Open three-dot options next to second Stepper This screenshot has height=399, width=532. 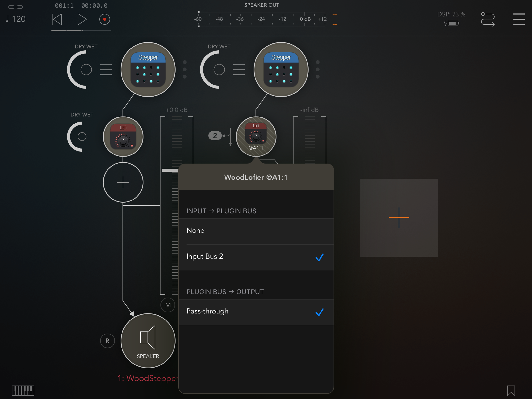point(317,69)
